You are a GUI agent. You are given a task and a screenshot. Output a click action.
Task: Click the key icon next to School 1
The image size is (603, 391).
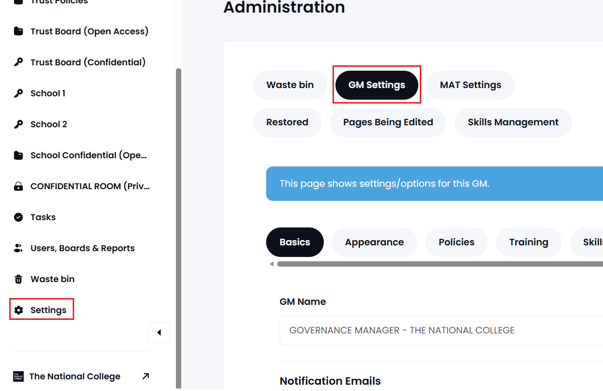click(18, 93)
